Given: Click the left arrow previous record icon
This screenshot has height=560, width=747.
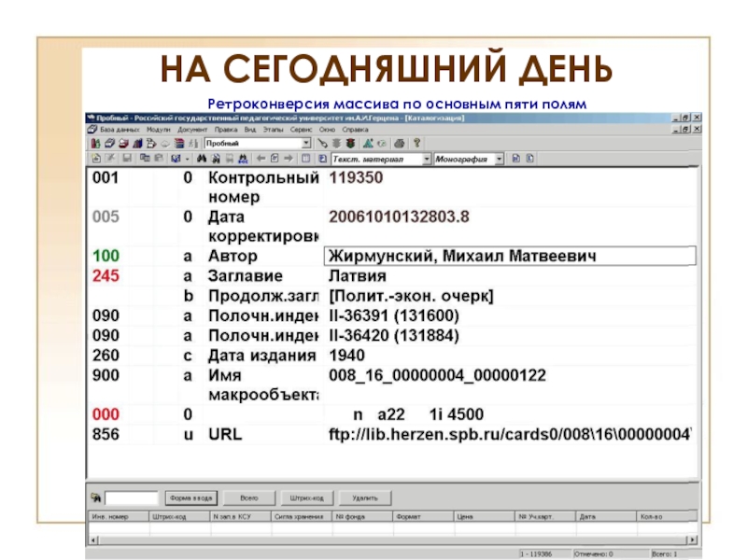Looking at the screenshot, I should [262, 160].
